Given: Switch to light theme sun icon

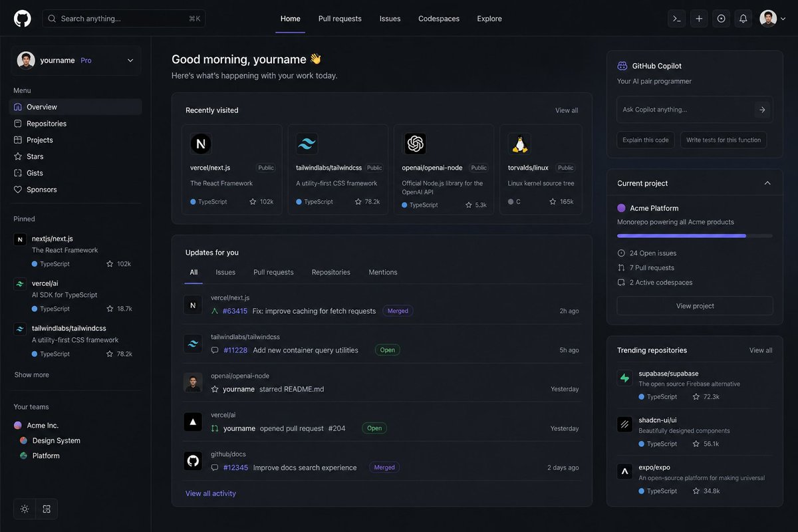Looking at the screenshot, I should pos(25,509).
